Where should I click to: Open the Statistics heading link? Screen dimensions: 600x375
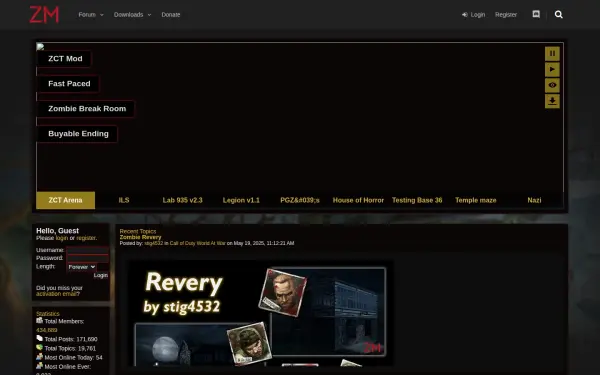pyautogui.click(x=48, y=313)
